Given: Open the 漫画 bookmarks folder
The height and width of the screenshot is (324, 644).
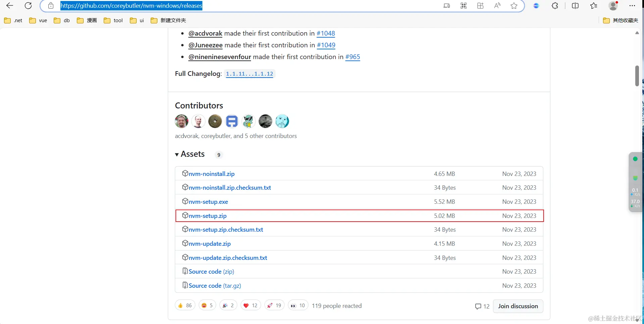Looking at the screenshot, I should (x=87, y=20).
